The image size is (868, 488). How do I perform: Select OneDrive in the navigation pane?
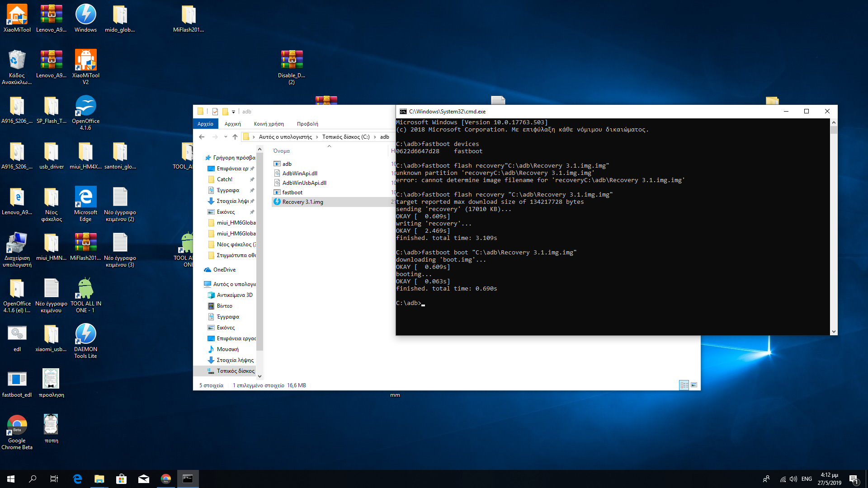pos(224,270)
